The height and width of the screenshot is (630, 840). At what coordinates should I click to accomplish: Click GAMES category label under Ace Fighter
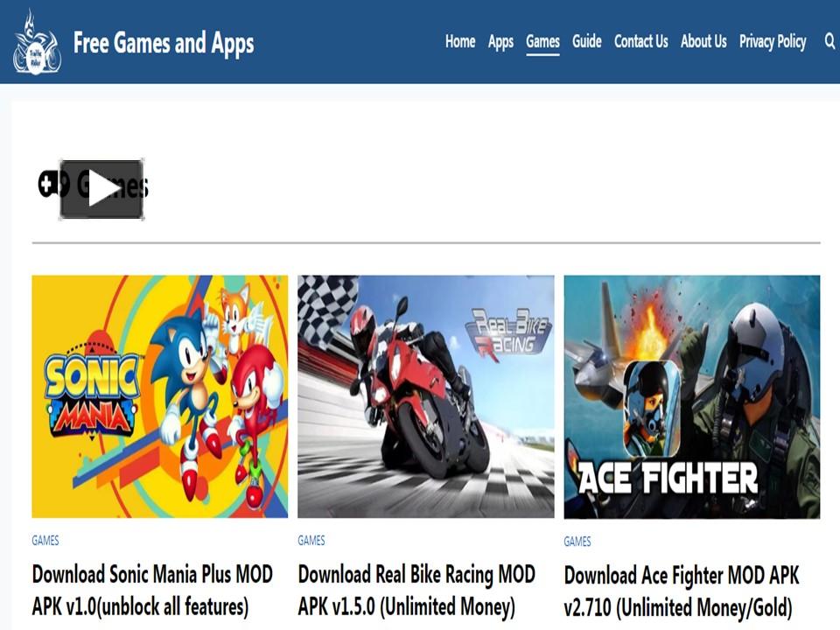click(x=577, y=541)
